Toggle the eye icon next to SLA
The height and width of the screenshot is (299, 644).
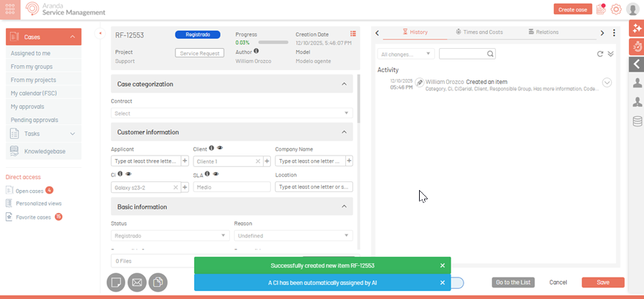(x=216, y=174)
